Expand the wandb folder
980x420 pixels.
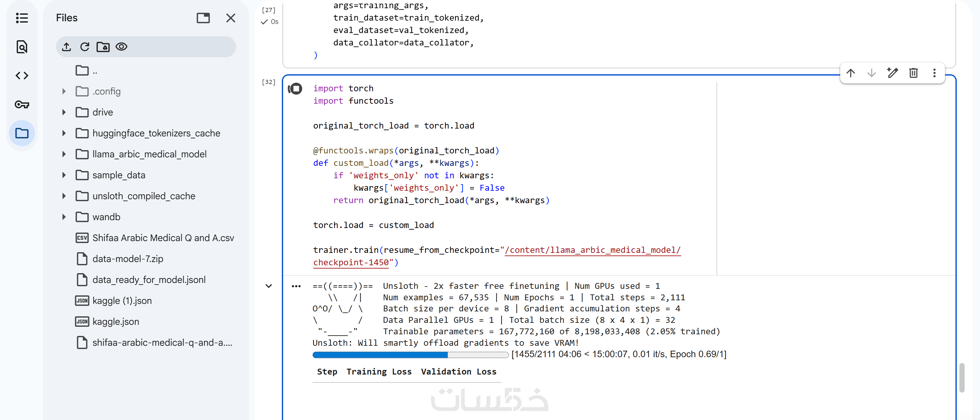pyautogui.click(x=64, y=217)
